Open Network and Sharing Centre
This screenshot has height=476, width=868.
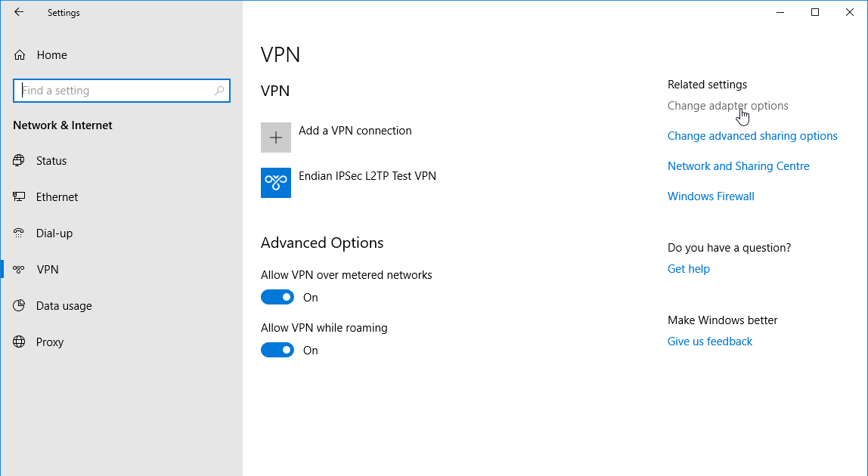point(739,166)
